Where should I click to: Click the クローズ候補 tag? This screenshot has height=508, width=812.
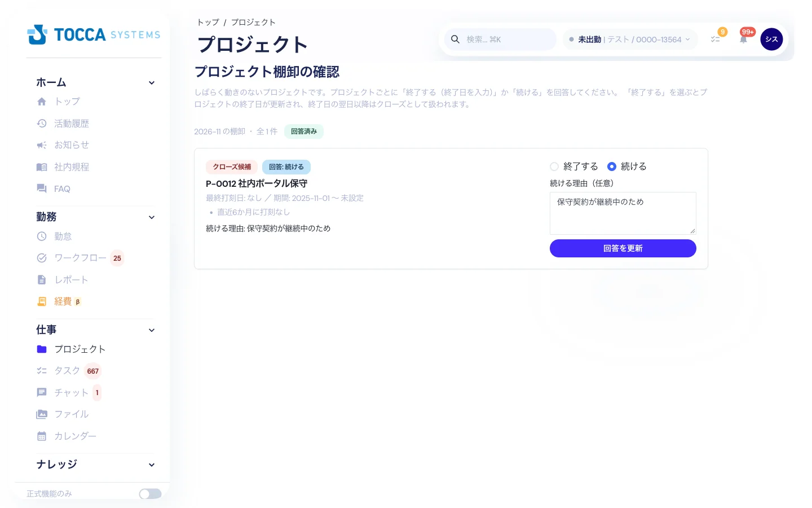pyautogui.click(x=232, y=167)
